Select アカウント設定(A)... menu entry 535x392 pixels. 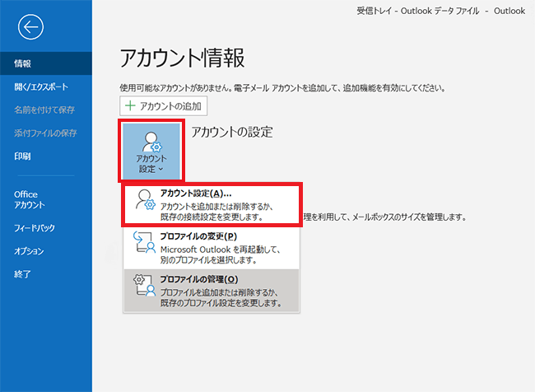click(x=212, y=205)
